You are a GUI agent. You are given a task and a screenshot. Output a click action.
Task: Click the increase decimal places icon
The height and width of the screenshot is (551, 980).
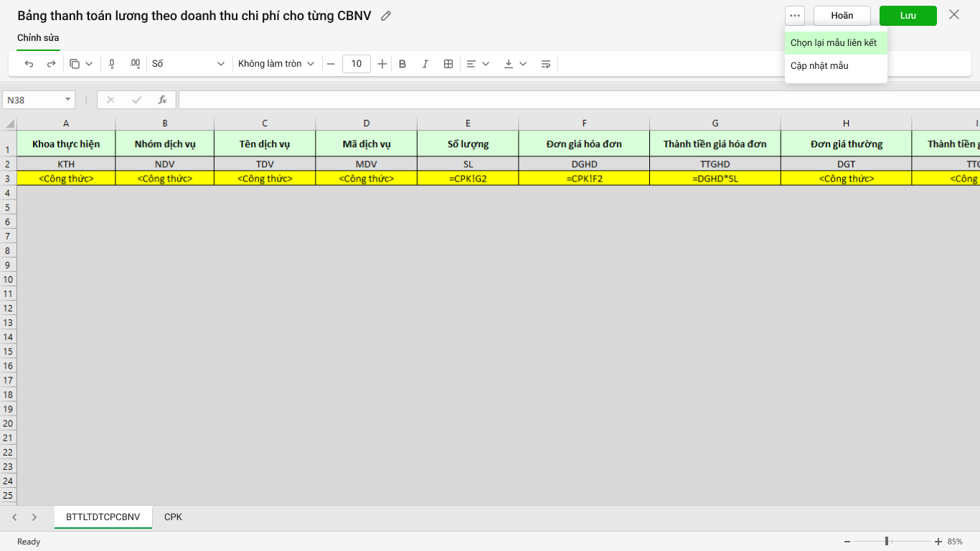coord(135,64)
